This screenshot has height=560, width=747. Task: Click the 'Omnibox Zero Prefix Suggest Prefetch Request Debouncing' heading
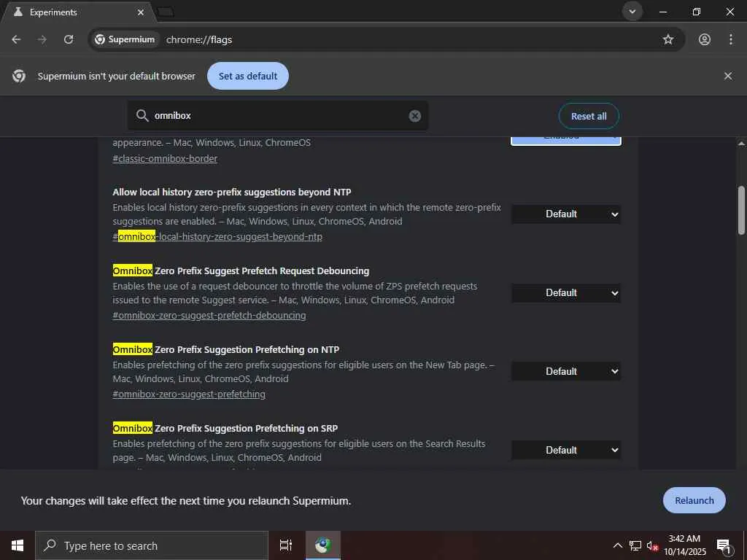pyautogui.click(x=241, y=271)
